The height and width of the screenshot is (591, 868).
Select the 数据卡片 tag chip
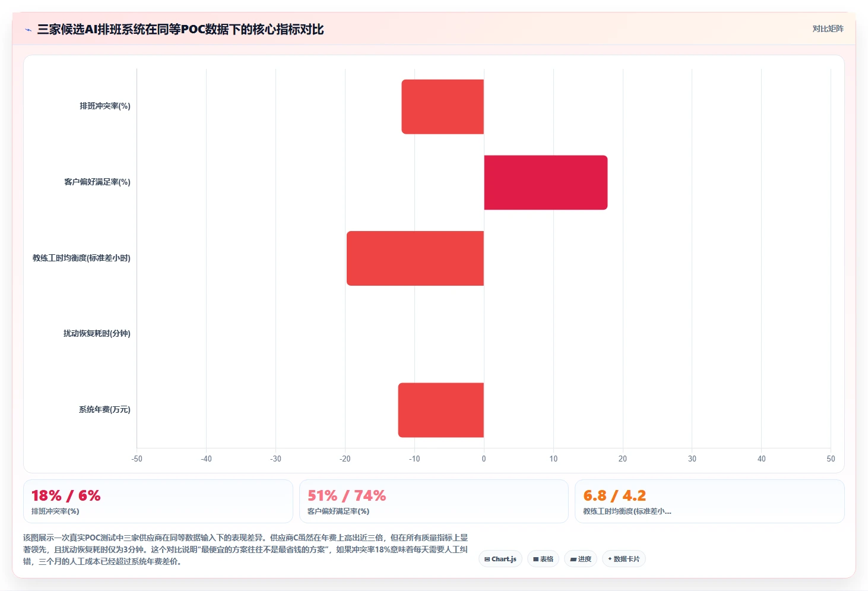pyautogui.click(x=624, y=559)
